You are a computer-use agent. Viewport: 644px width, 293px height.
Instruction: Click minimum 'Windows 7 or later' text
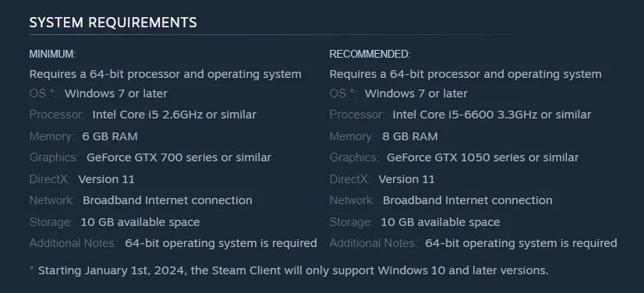coord(116,94)
